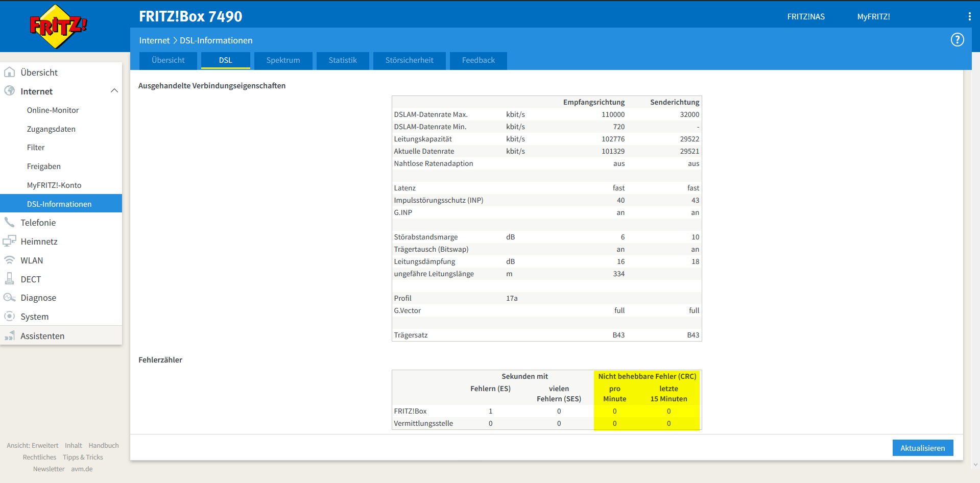
Task: Click the DECT handset icon
Action: 10,279
